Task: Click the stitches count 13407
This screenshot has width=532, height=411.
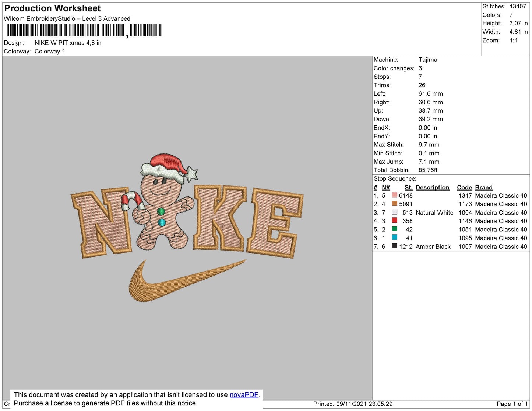Action: tap(518, 6)
